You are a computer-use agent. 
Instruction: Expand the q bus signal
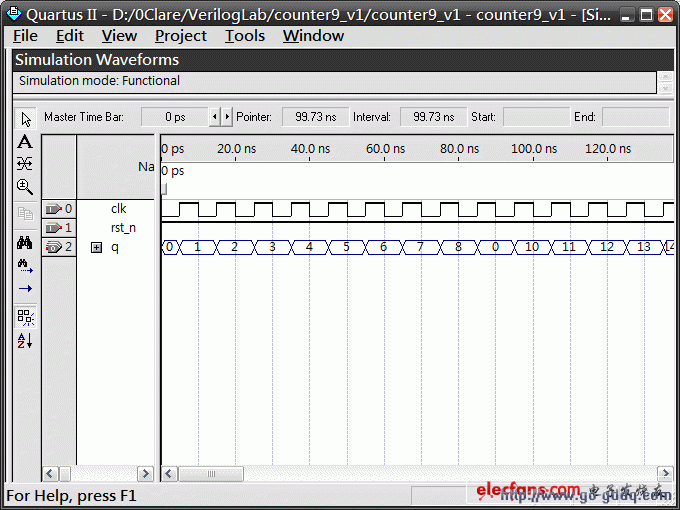[x=97, y=247]
